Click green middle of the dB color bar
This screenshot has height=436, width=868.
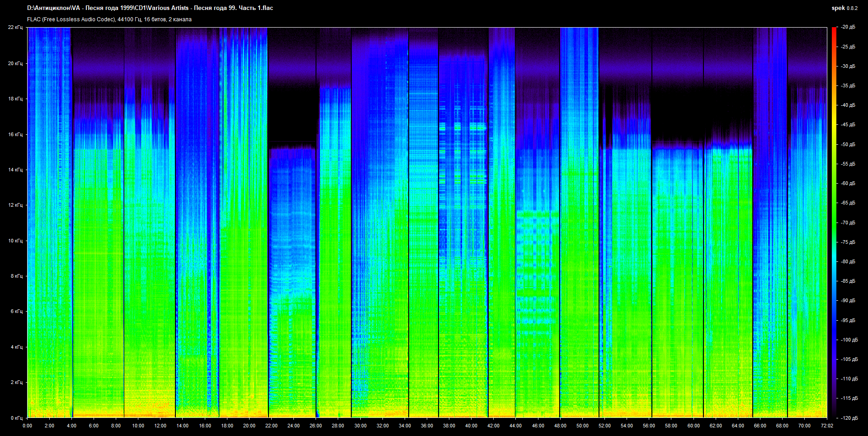[834, 222]
